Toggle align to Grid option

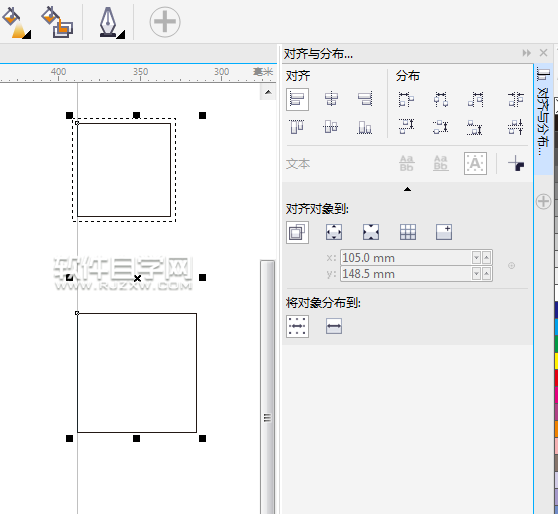coord(408,232)
